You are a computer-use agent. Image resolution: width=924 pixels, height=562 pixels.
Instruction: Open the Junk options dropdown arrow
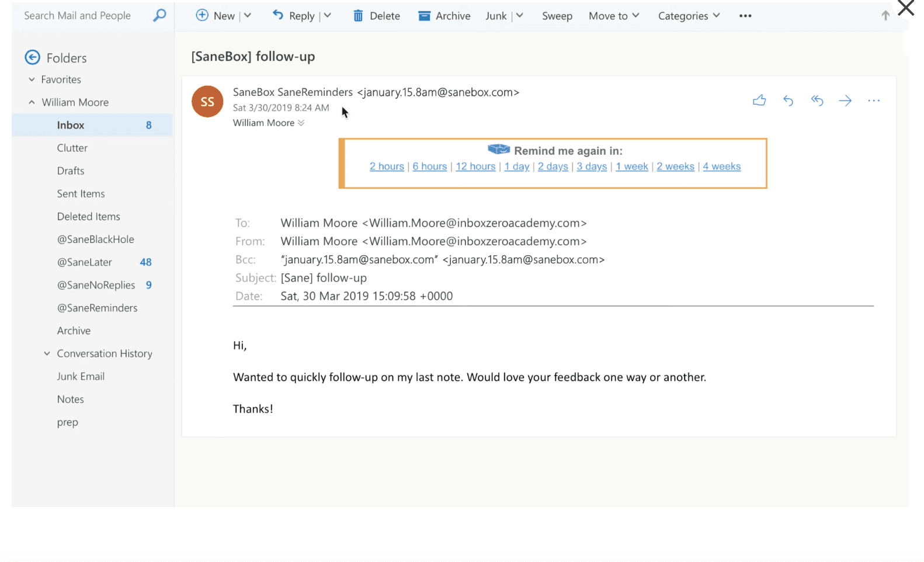pyautogui.click(x=519, y=16)
